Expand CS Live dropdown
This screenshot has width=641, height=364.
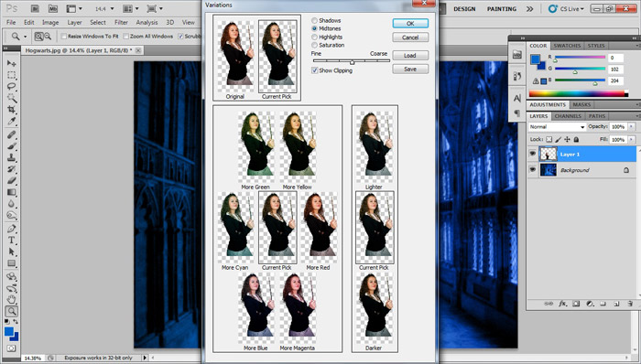click(567, 8)
